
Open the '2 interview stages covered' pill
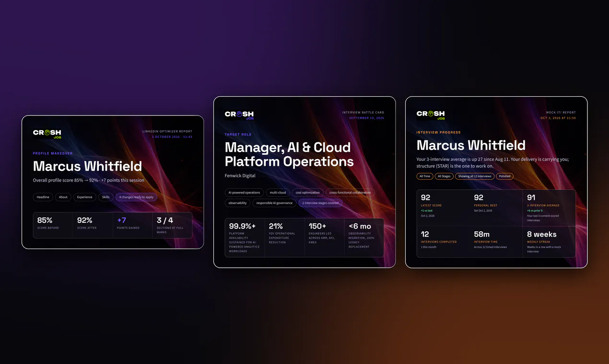click(320, 203)
